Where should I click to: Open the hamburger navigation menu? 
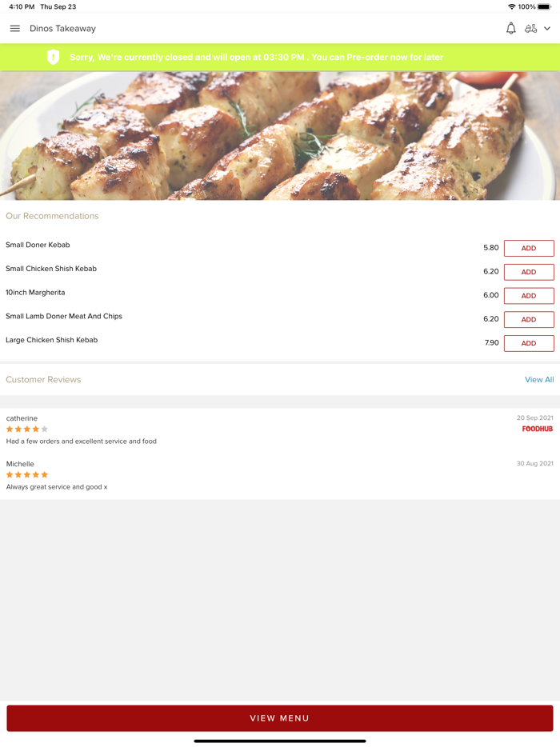(x=14, y=28)
